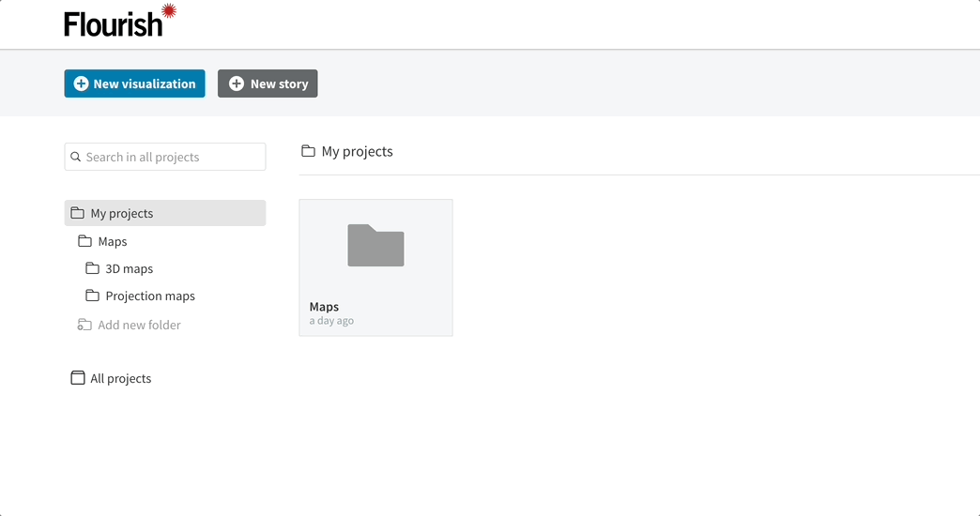The height and width of the screenshot is (516, 980).
Task: Click the folder icon in the heading
Action: pyautogui.click(x=308, y=151)
